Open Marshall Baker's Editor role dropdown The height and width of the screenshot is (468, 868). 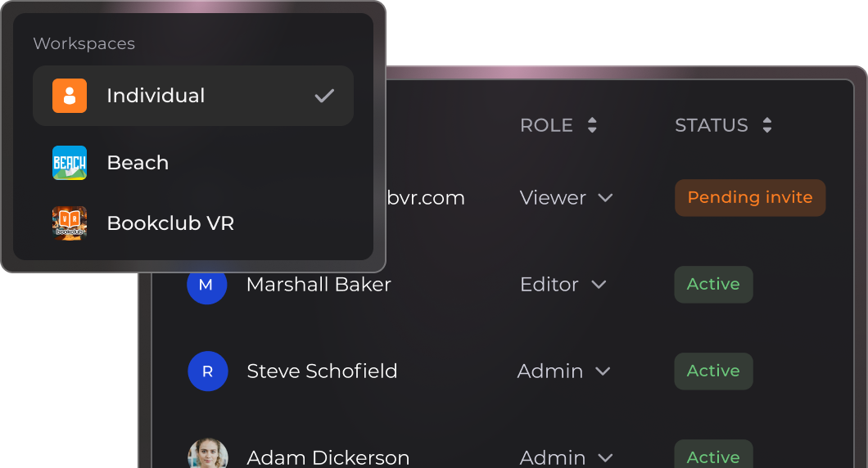tap(563, 285)
